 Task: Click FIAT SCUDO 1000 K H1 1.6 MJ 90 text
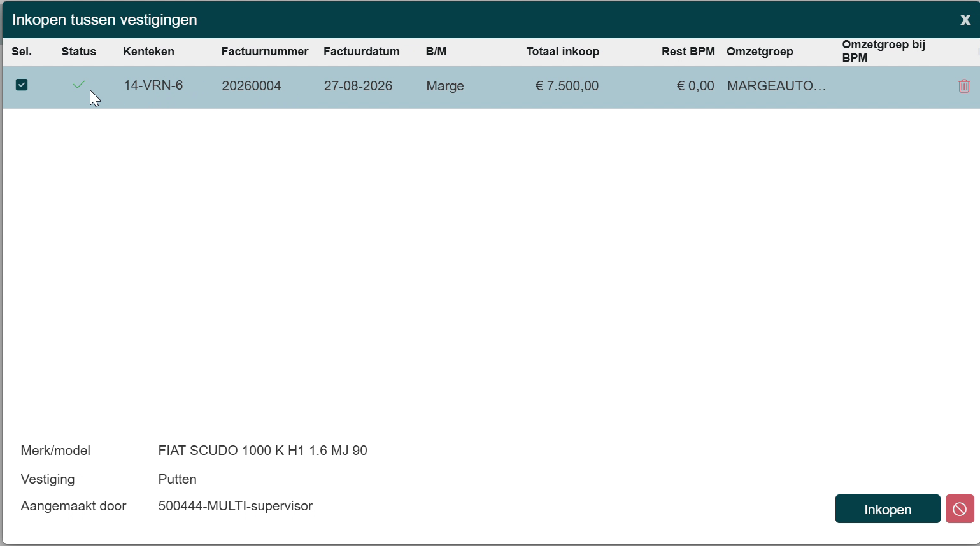[263, 451]
